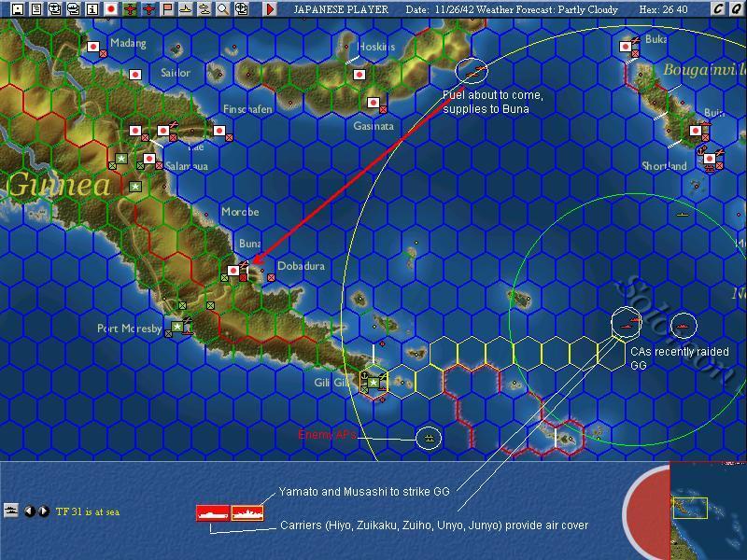Select the right carrier task force marker
Viewport: 747px width, 560px height.
(683, 326)
